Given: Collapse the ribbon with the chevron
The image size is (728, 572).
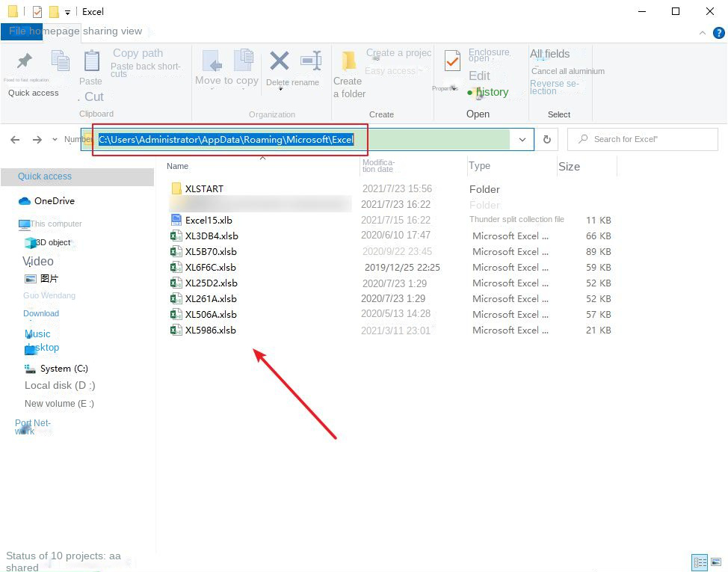Looking at the screenshot, I should tap(701, 33).
